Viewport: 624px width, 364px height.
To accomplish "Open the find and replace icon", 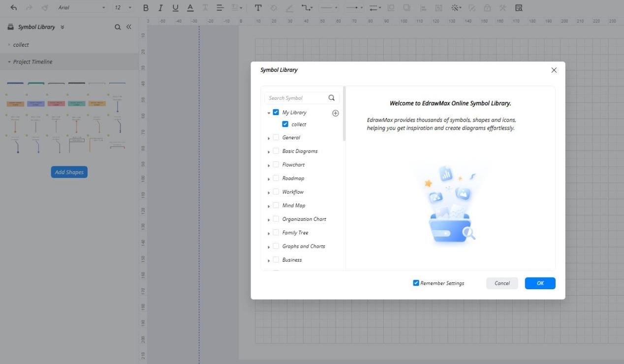I will click(518, 8).
